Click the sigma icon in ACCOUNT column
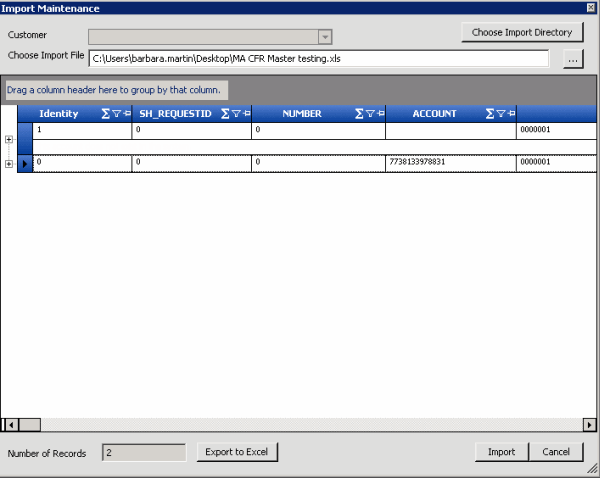 pyautogui.click(x=490, y=114)
